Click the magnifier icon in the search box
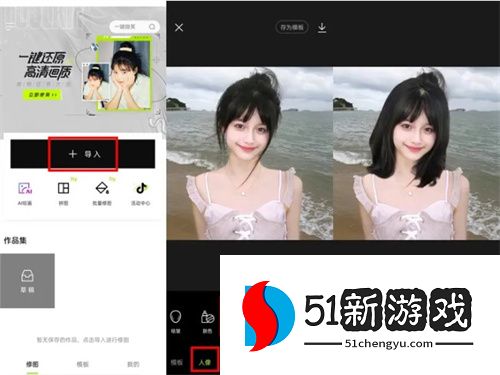Viewport: 500px width, 375px height. click(x=152, y=27)
